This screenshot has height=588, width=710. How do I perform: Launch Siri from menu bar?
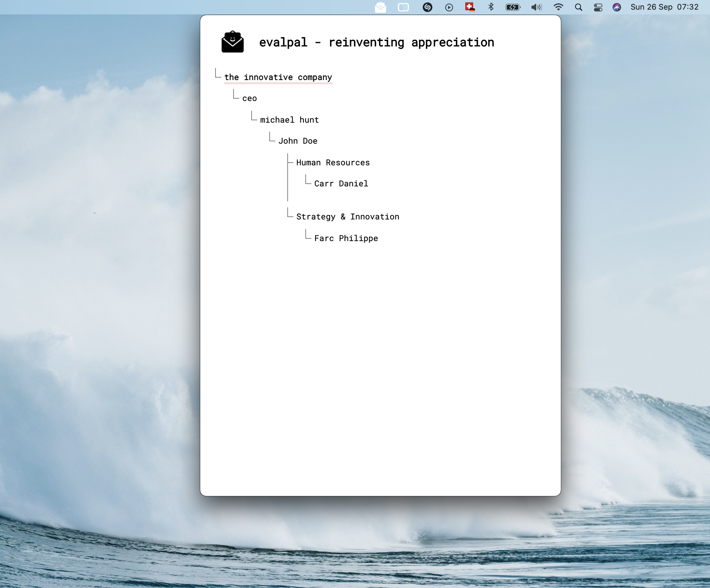click(x=617, y=7)
